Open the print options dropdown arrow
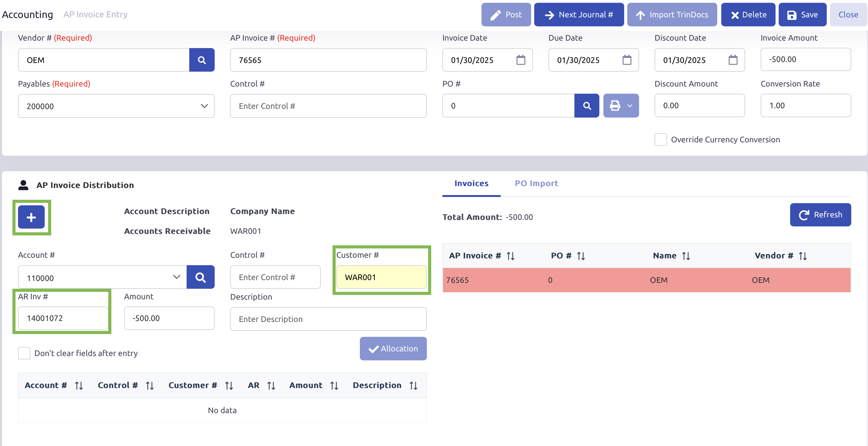The width and height of the screenshot is (868, 446). 630,106
